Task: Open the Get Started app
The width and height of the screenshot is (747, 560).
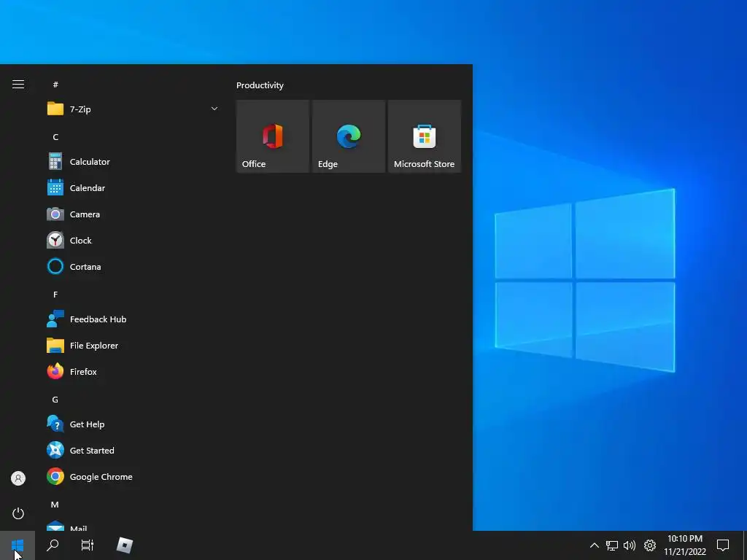Action: pos(133,451)
